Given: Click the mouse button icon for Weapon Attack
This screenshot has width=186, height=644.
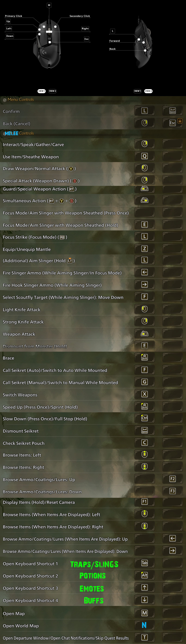Looking at the screenshot, I should point(145,333).
